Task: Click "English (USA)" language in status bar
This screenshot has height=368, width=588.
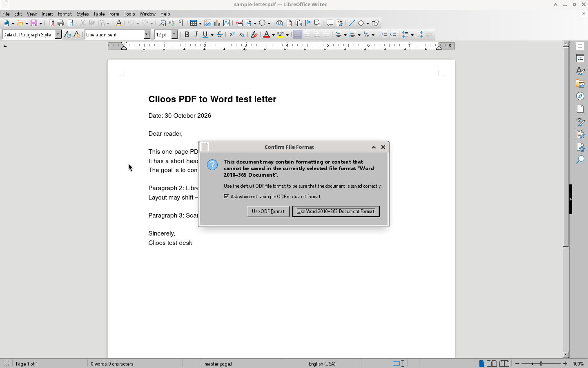Action: (x=322, y=364)
